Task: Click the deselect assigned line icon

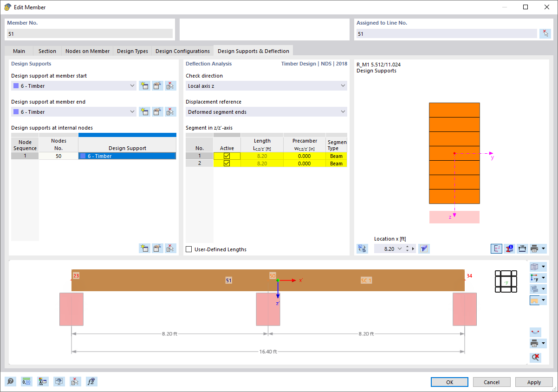Action: [545, 33]
